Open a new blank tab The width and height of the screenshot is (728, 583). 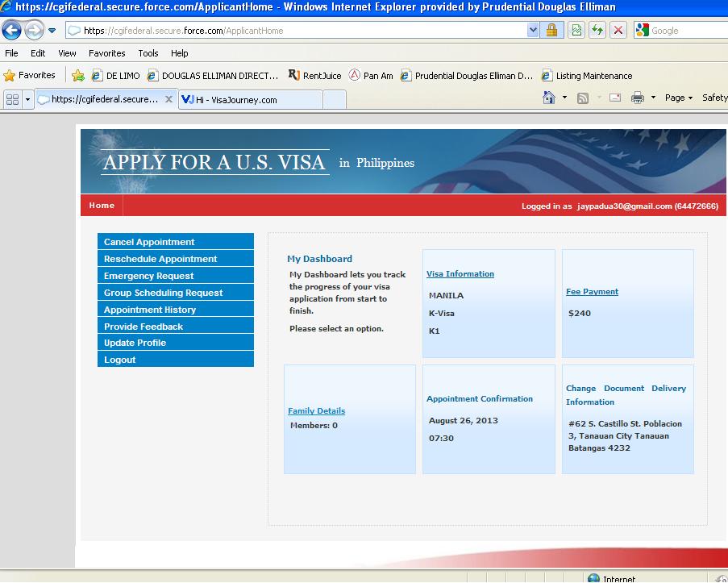[335, 99]
